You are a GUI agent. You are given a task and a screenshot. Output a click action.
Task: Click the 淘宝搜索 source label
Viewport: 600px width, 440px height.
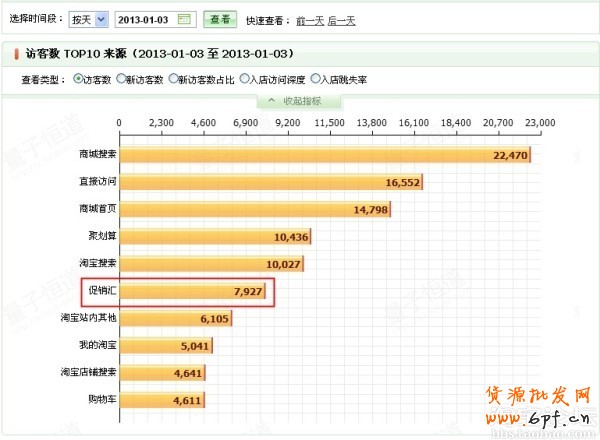click(x=98, y=264)
